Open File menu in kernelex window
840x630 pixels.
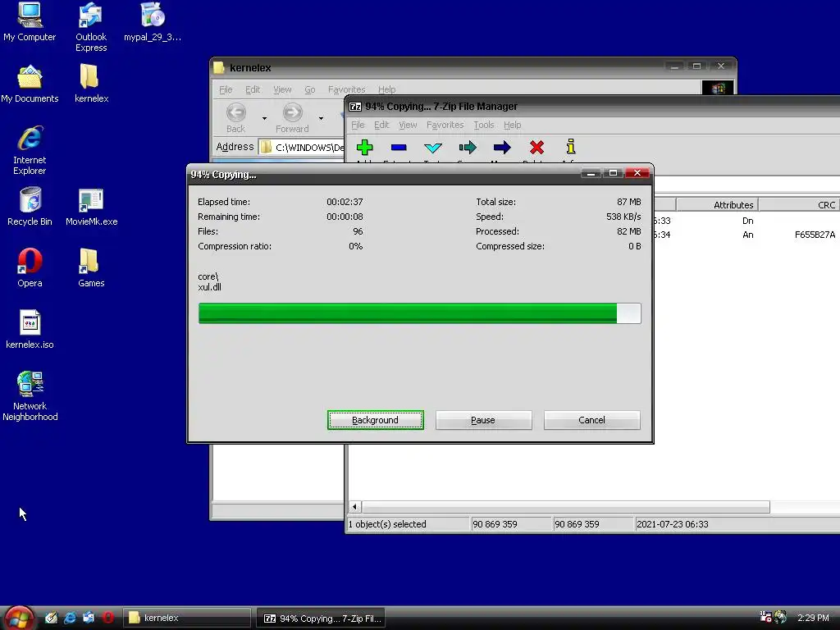(226, 89)
